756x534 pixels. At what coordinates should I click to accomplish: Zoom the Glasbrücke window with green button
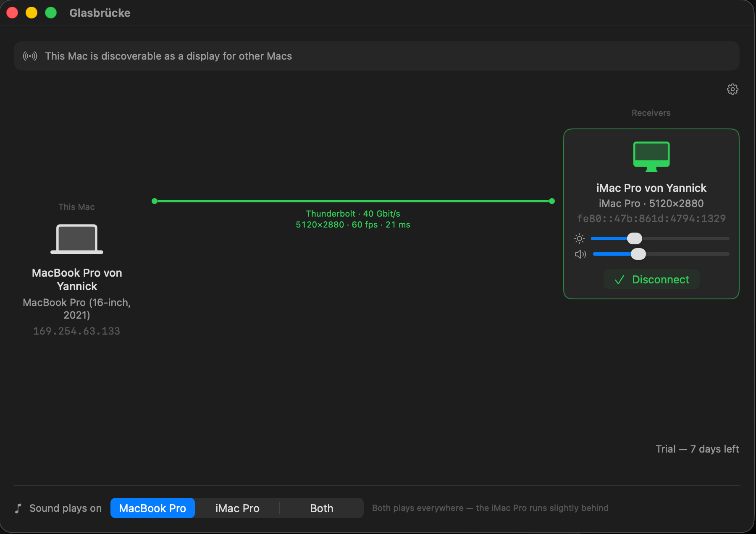[x=51, y=13]
